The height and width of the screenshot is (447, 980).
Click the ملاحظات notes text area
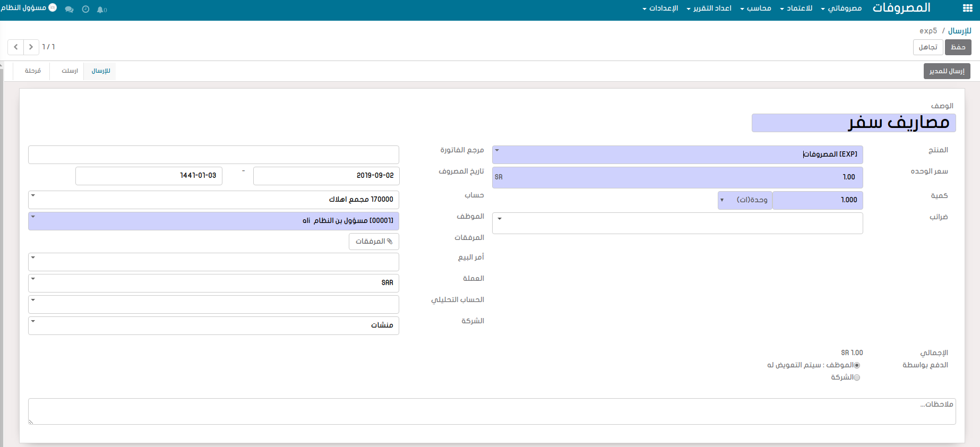click(492, 411)
